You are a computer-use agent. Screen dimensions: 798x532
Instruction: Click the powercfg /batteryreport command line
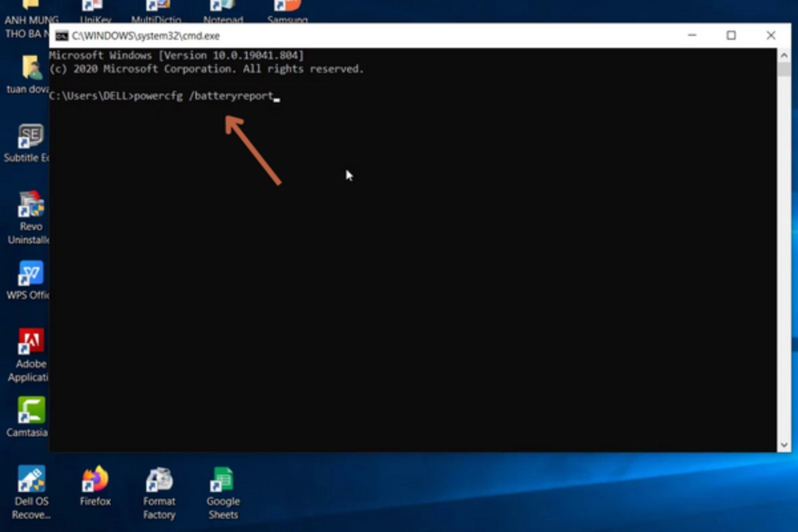coord(203,96)
